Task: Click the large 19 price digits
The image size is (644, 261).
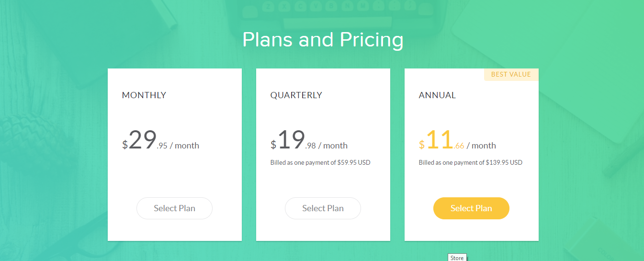Action: [291, 141]
